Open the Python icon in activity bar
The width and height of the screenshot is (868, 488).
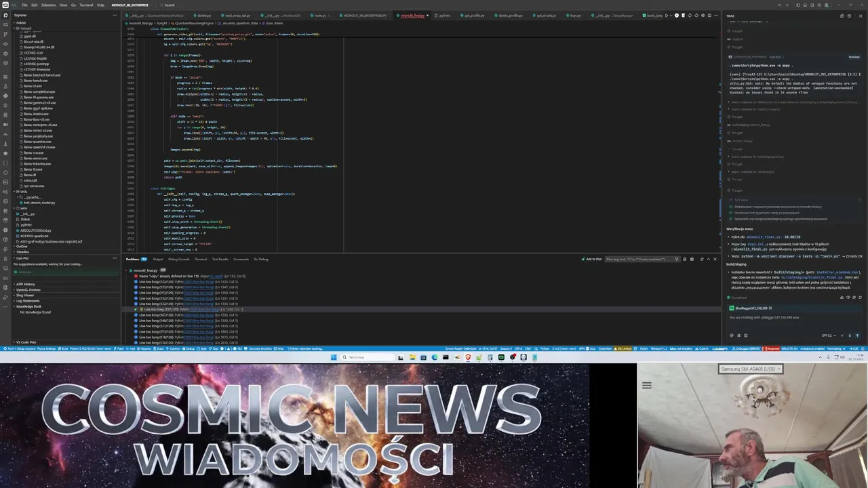click(5, 96)
